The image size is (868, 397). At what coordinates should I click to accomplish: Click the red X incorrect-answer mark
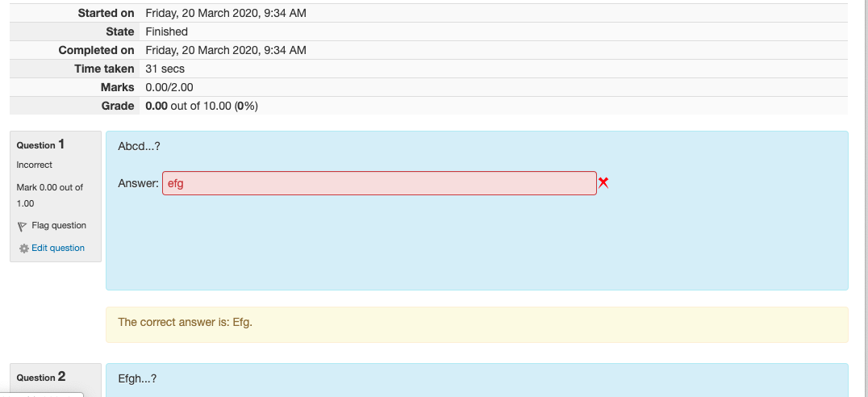(603, 182)
